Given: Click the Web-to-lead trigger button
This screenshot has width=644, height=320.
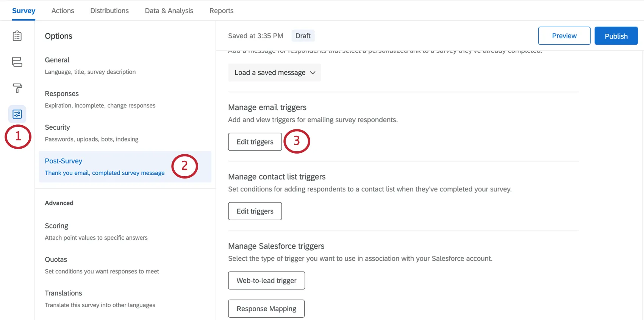Looking at the screenshot, I should click(266, 281).
